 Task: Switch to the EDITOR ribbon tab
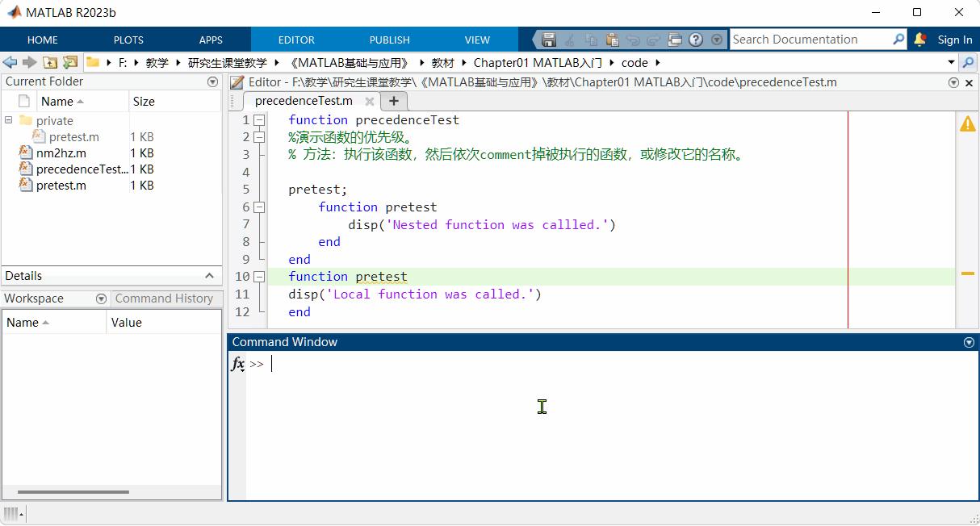[x=296, y=39]
